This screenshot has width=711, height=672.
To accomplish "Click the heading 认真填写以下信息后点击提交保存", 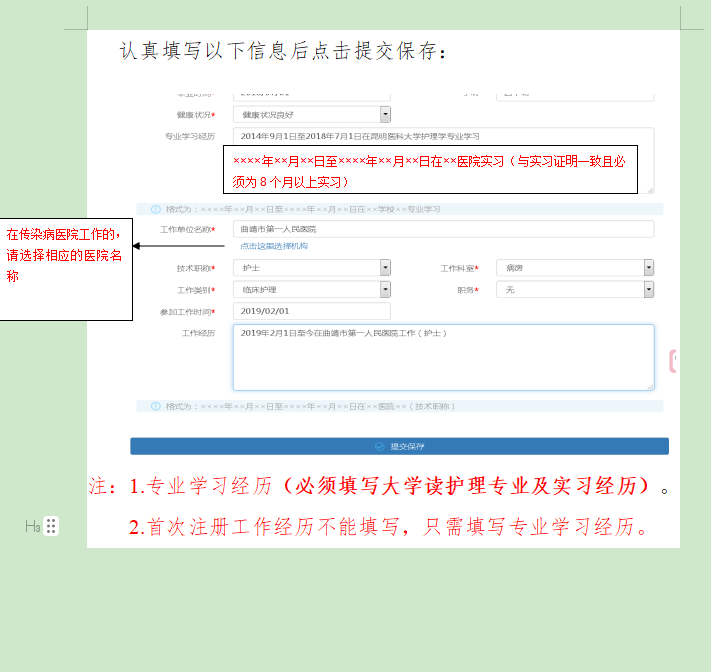I will (283, 51).
